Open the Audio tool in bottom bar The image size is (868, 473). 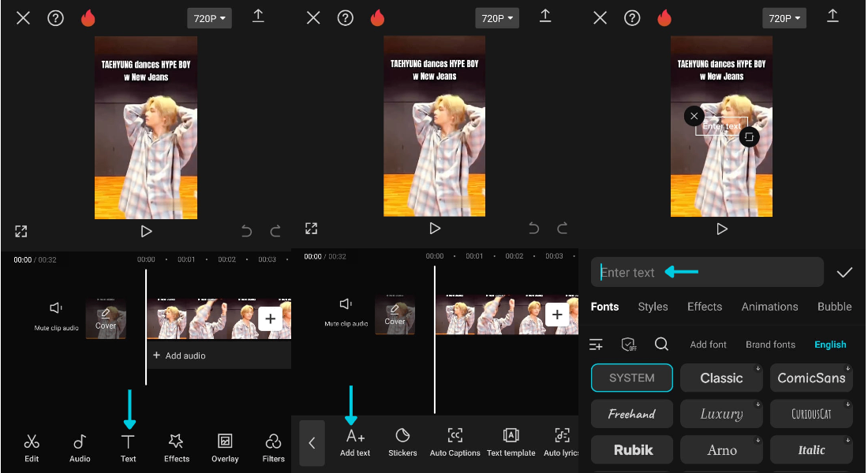point(80,448)
